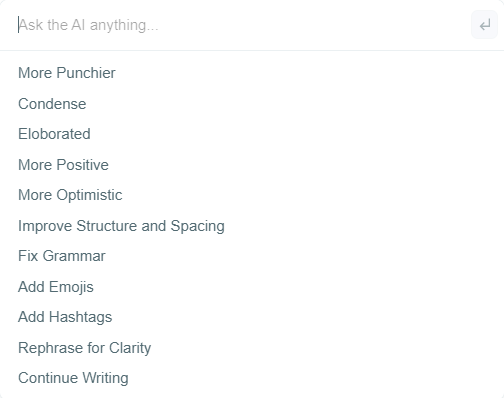Choose Add Emojis

point(56,287)
